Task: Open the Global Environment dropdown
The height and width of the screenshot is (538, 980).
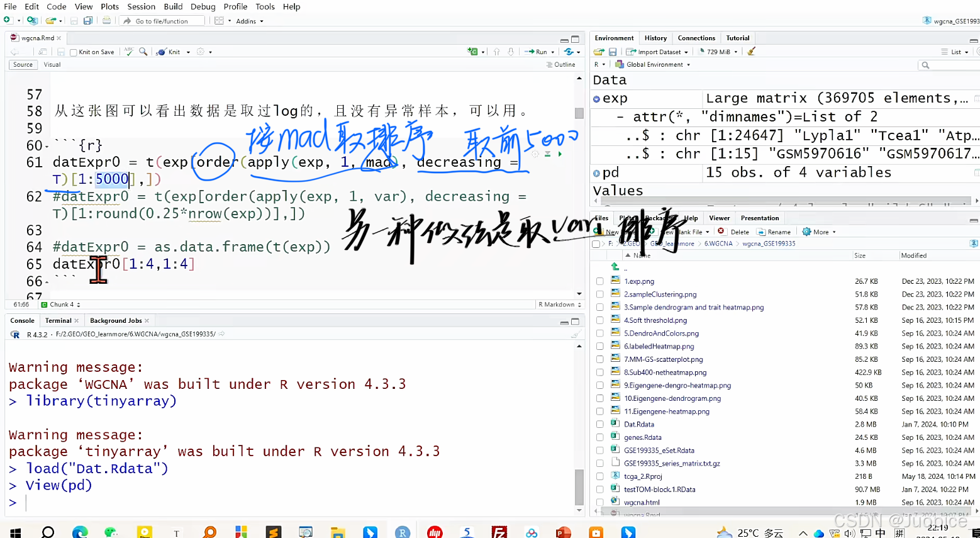Action: [653, 64]
